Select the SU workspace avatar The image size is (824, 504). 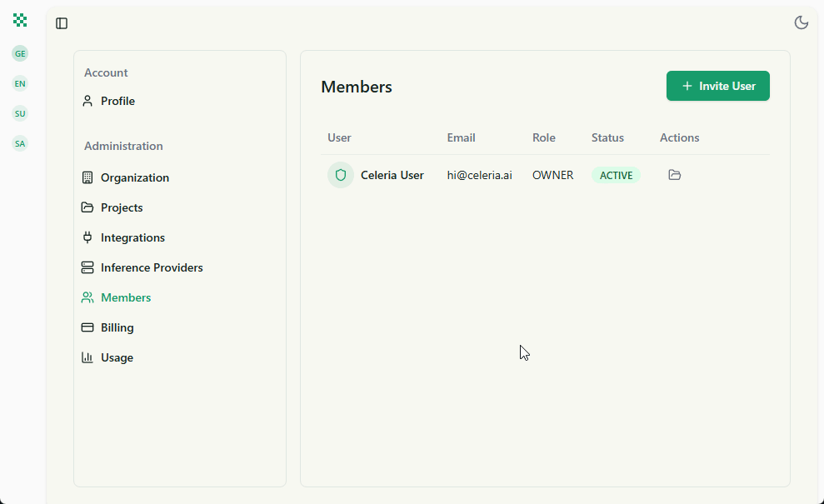coord(20,113)
